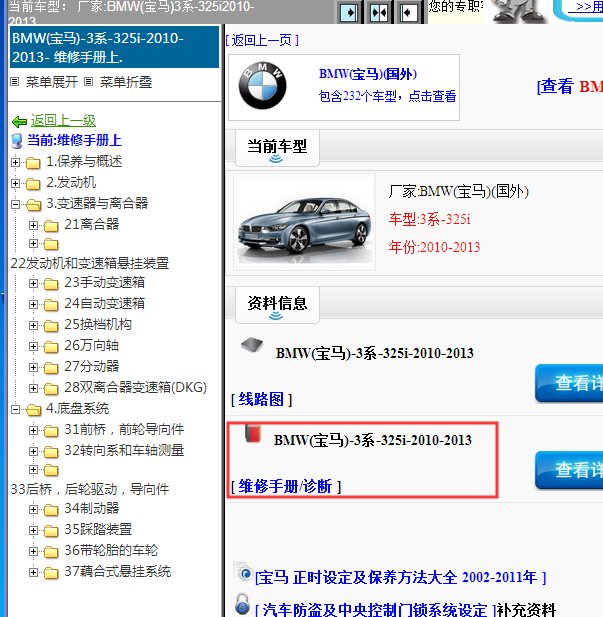Click the folder icon of 21离合器

51,225
